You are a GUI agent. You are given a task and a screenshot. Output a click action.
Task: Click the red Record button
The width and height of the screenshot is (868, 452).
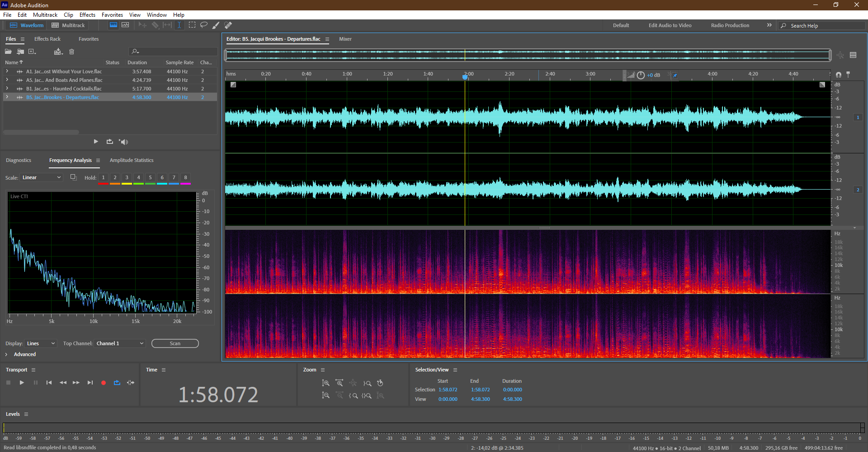point(104,383)
